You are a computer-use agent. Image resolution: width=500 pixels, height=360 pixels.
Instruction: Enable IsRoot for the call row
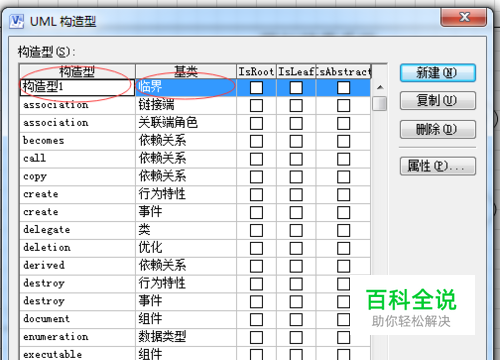pyautogui.click(x=256, y=159)
